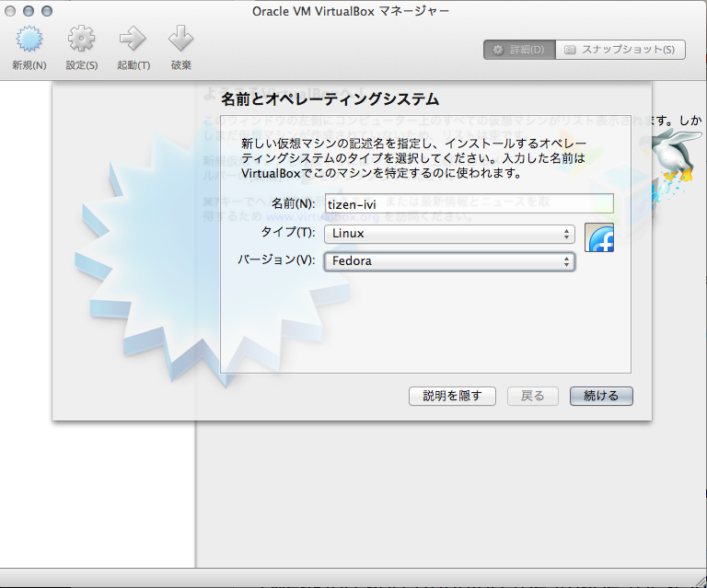Click the New (新規) VM icon
Viewport: 707px width, 588px height.
pos(29,39)
